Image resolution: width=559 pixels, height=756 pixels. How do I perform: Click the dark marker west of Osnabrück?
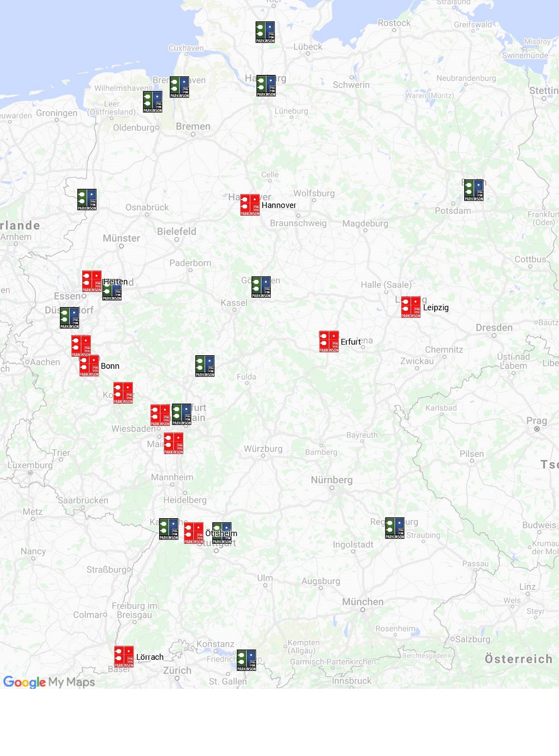[87, 200]
